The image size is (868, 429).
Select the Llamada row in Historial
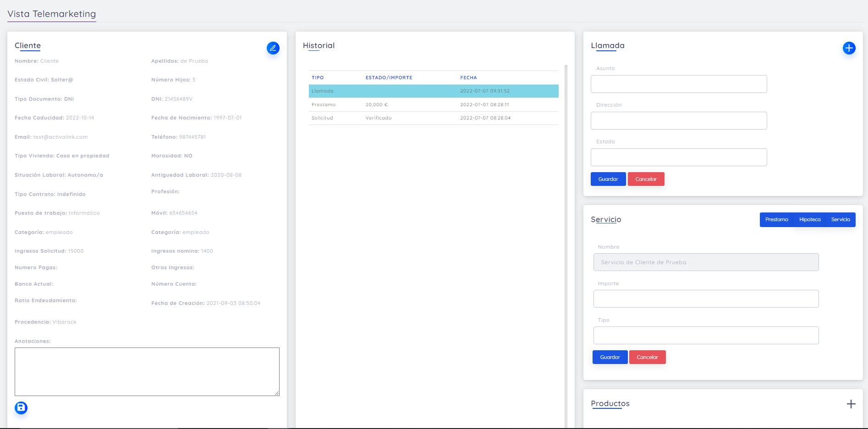pyautogui.click(x=433, y=91)
